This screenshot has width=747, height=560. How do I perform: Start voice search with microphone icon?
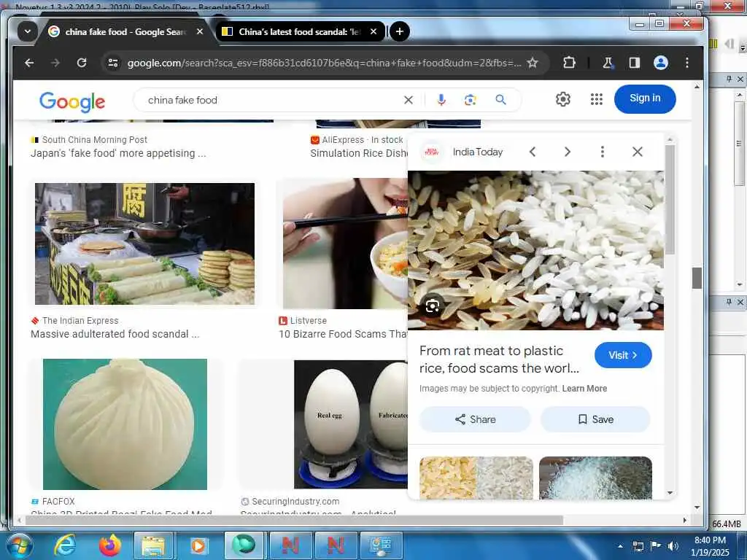[x=441, y=100]
